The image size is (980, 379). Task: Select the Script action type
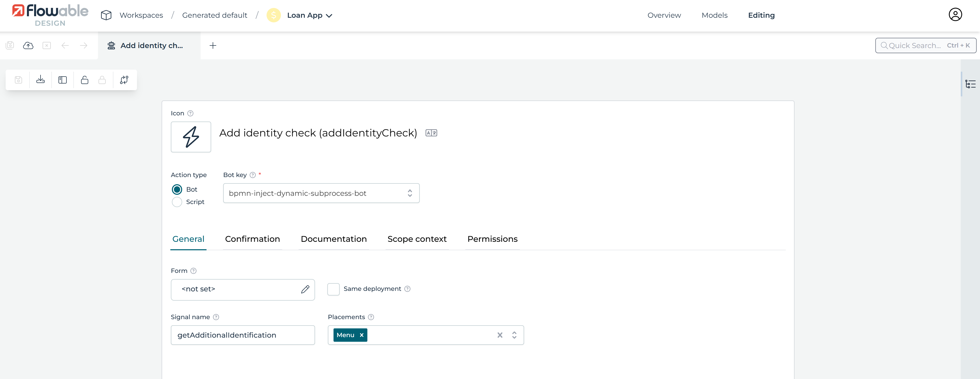(x=177, y=202)
